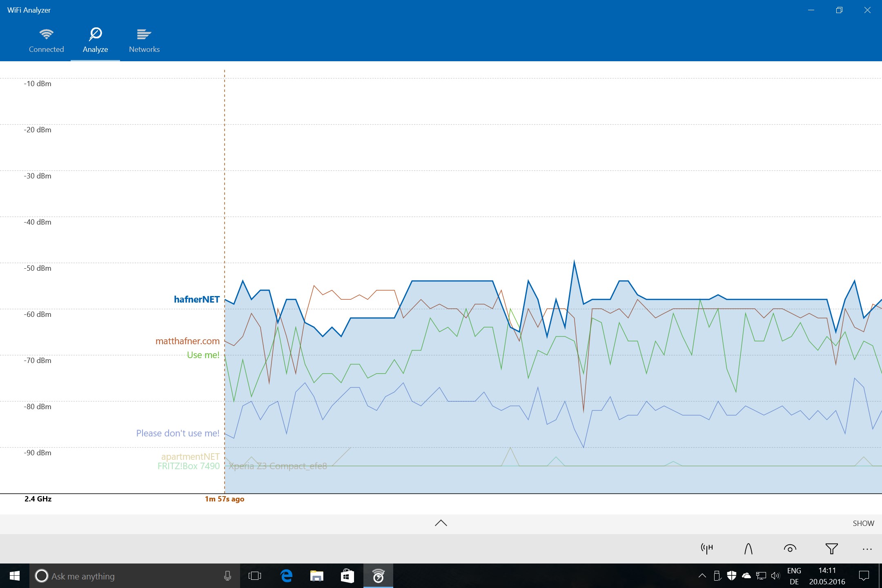Screen dimensions: 882x588
Task: Open the WiFi Analyzer taskbar icon
Action: (378, 576)
